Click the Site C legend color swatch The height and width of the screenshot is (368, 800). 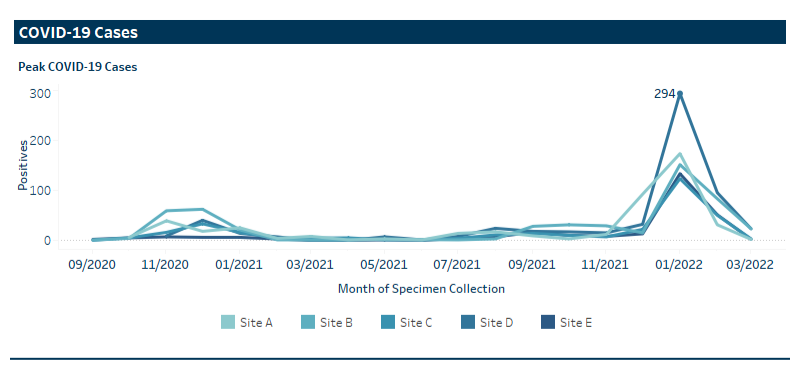(388, 322)
